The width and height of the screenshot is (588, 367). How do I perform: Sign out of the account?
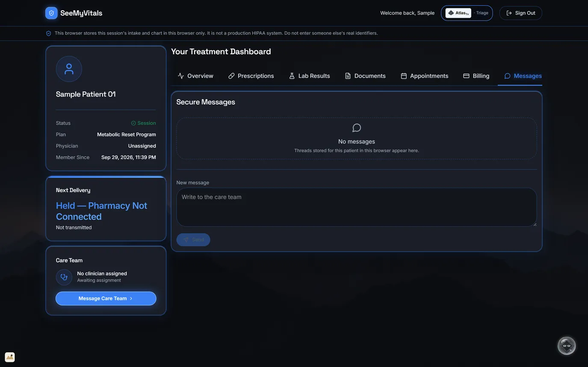[521, 13]
